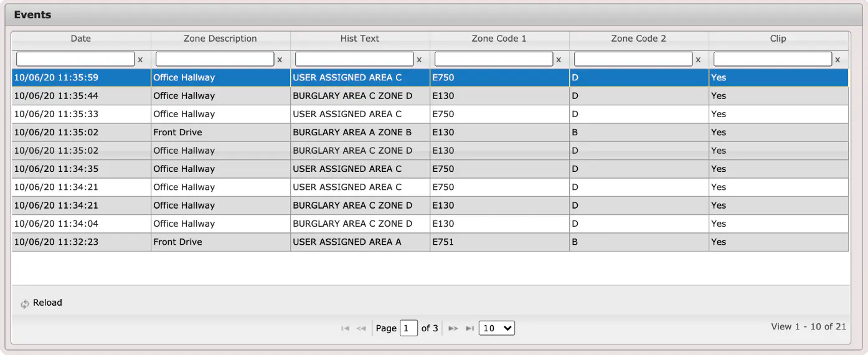Open the rows-per-page dropdown showing 10

(x=497, y=328)
